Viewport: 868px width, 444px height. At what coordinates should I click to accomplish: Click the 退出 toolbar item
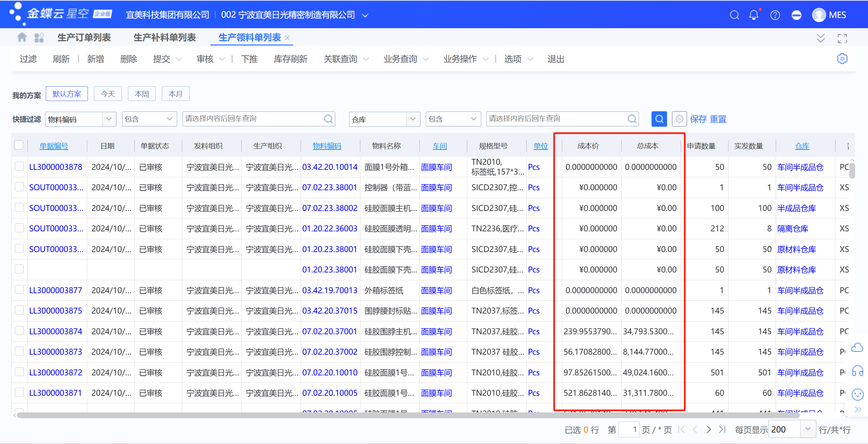coord(556,59)
